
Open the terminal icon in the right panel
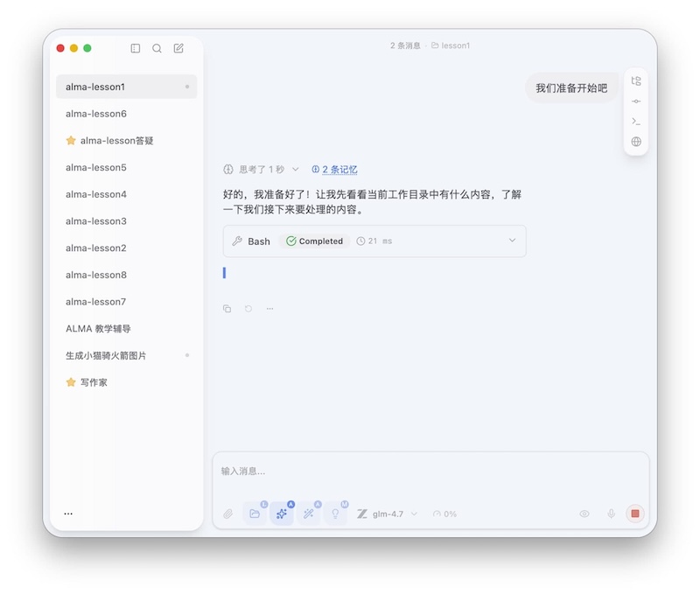click(x=636, y=122)
